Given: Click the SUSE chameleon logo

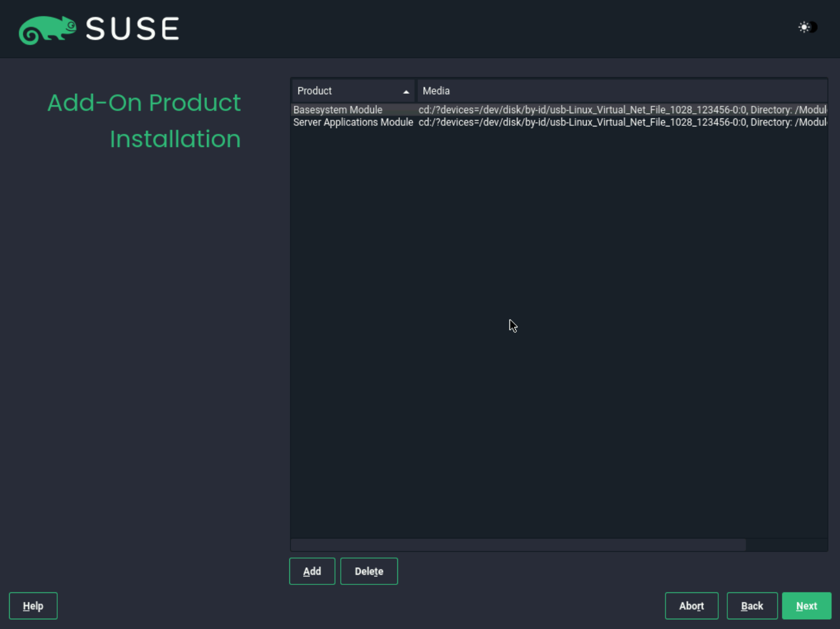Looking at the screenshot, I should [48, 30].
